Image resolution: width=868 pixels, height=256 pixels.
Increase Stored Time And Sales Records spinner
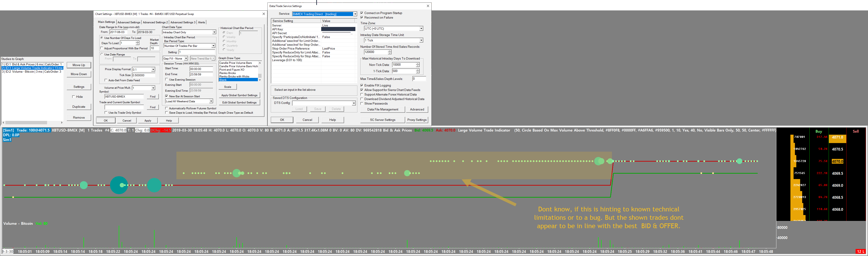tap(390, 51)
